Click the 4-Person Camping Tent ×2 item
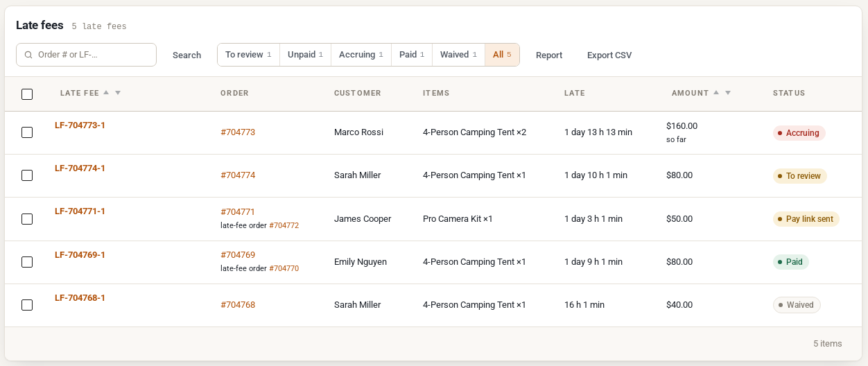Screen dimensions: 868x366 tap(474, 132)
